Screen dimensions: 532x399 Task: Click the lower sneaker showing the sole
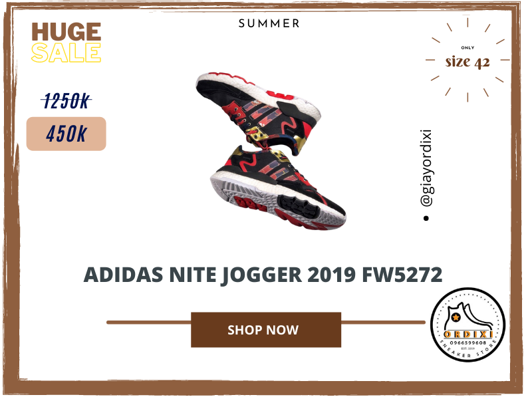tap(278, 188)
